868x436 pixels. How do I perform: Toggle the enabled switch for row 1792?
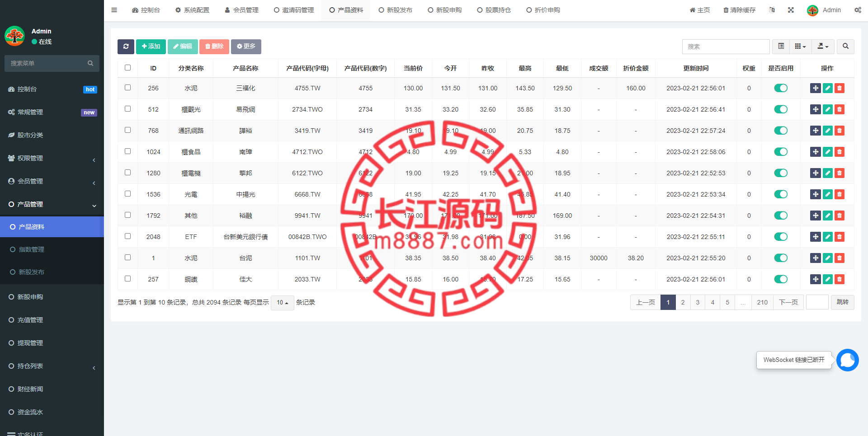(x=781, y=216)
